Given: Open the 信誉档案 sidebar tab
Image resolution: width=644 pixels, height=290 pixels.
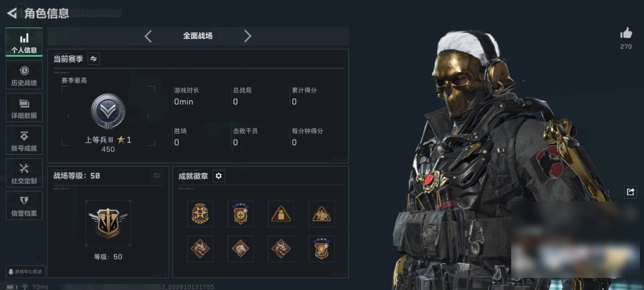Looking at the screenshot, I should [x=24, y=205].
